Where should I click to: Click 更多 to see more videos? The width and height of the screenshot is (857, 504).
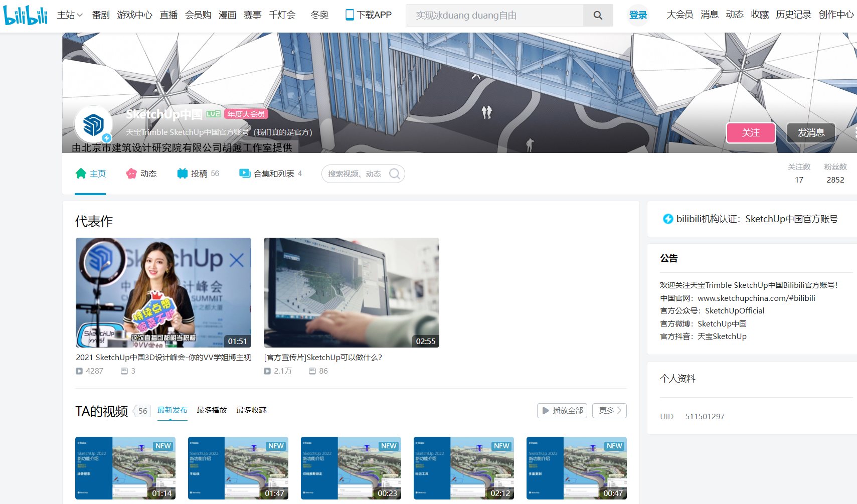pos(609,411)
